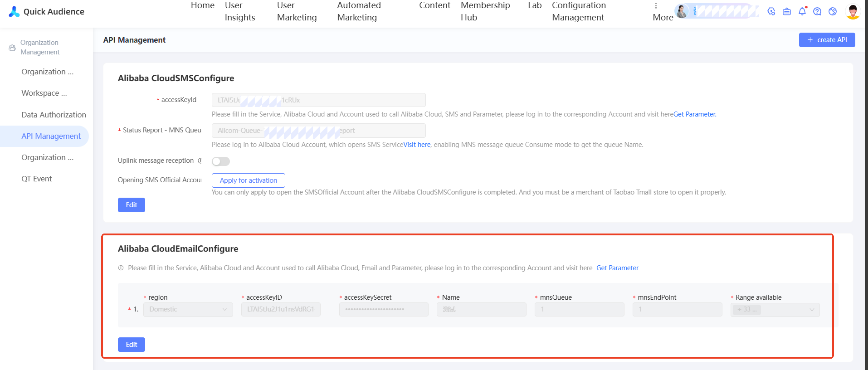Click the mnsQueue input field
868x370 pixels.
pos(580,309)
